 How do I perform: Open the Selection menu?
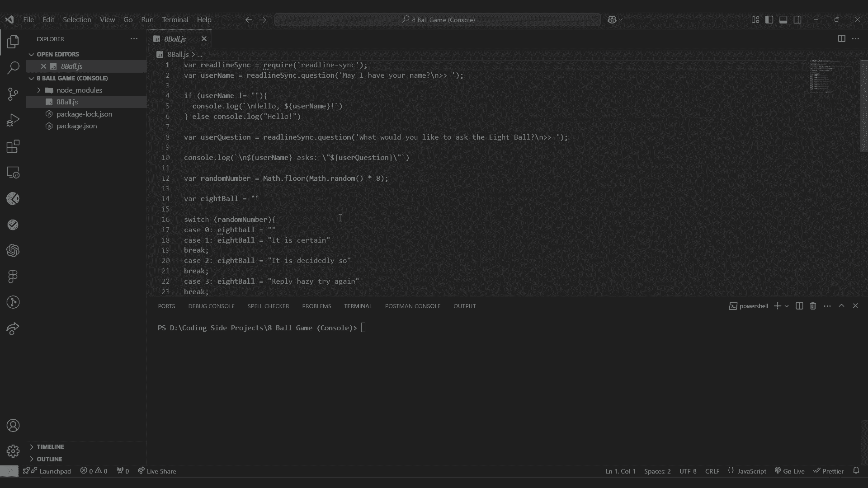point(77,19)
